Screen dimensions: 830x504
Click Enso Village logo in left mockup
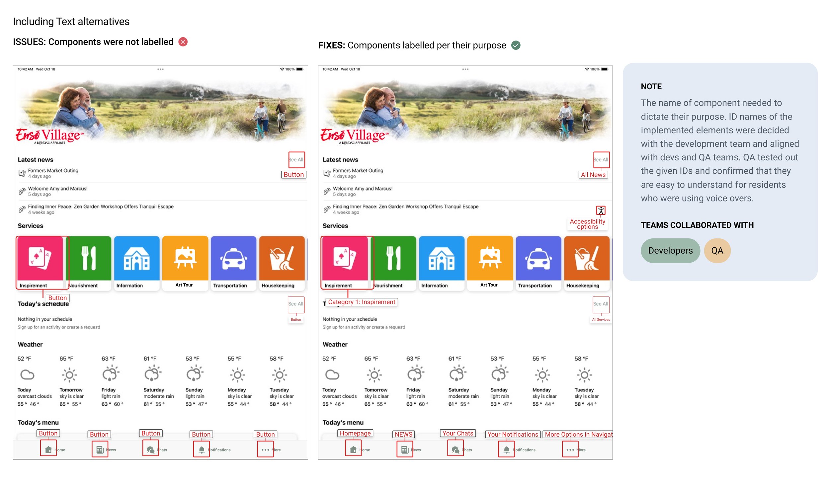click(x=49, y=136)
